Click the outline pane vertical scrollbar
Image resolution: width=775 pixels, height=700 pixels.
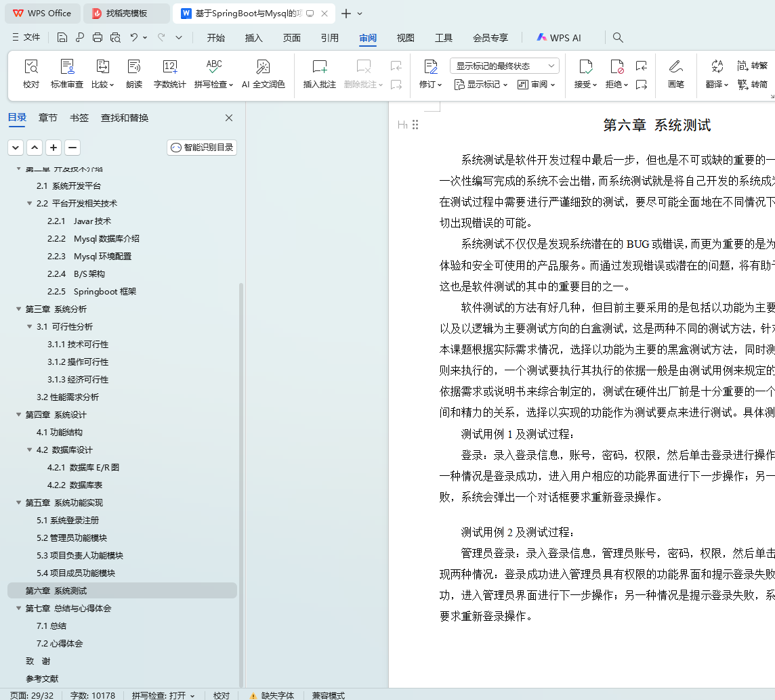(240, 484)
